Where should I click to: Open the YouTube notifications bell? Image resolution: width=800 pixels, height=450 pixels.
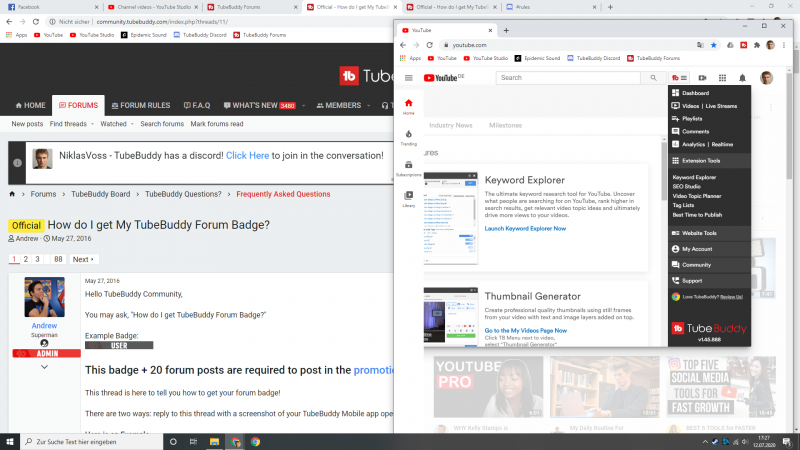click(x=742, y=77)
